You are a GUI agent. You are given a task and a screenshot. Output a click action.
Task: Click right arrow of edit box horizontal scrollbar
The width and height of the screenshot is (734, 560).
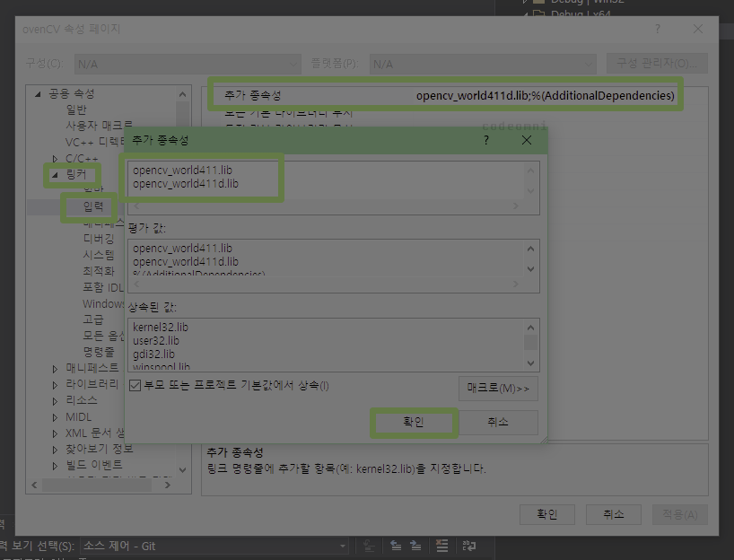point(515,206)
